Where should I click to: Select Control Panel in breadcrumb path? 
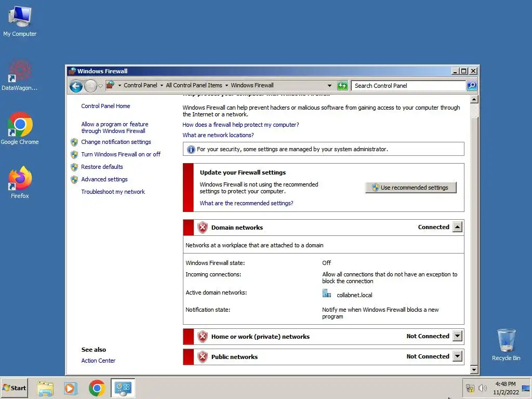point(140,85)
